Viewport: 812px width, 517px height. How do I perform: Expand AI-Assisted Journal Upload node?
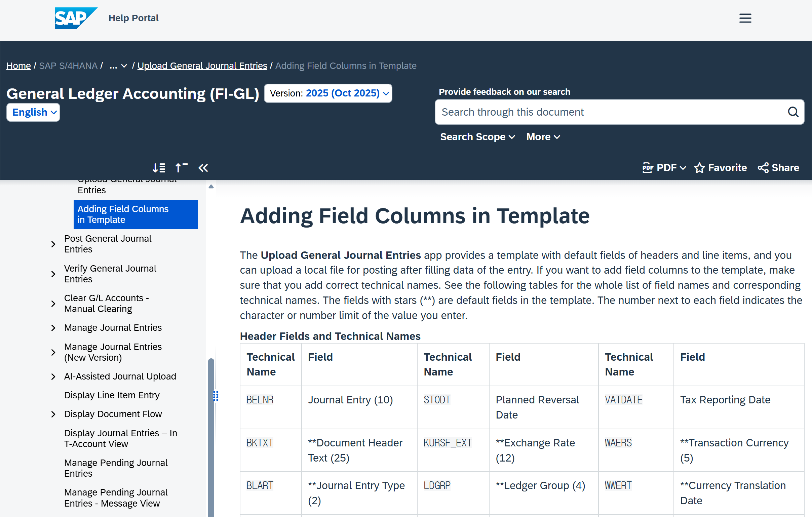[53, 376]
